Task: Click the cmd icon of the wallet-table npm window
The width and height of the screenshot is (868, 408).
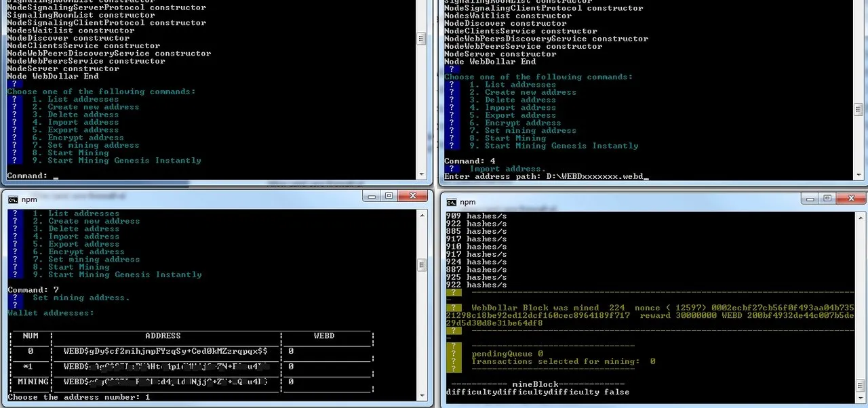Action: pos(12,199)
